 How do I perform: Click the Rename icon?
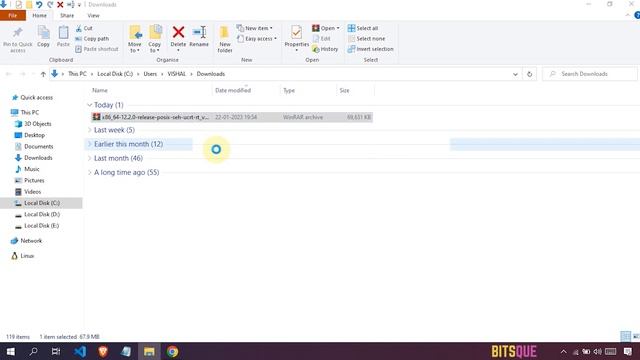[x=199, y=33]
